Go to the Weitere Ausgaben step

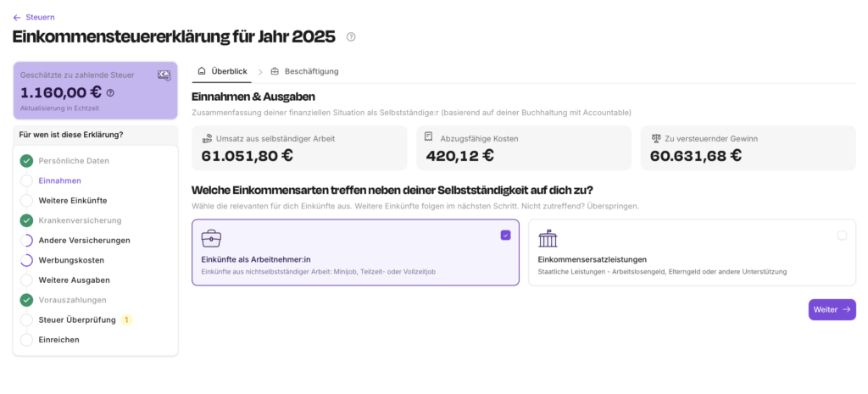pos(75,280)
